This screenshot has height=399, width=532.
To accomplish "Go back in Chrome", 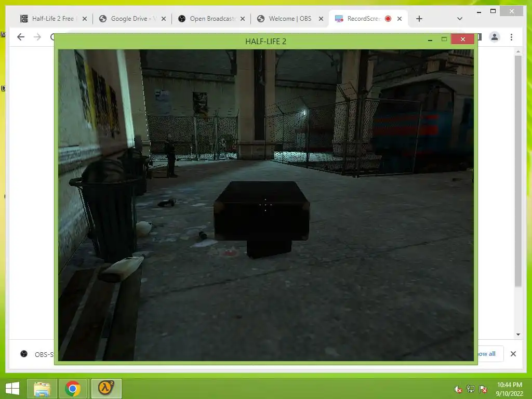I will click(x=21, y=37).
